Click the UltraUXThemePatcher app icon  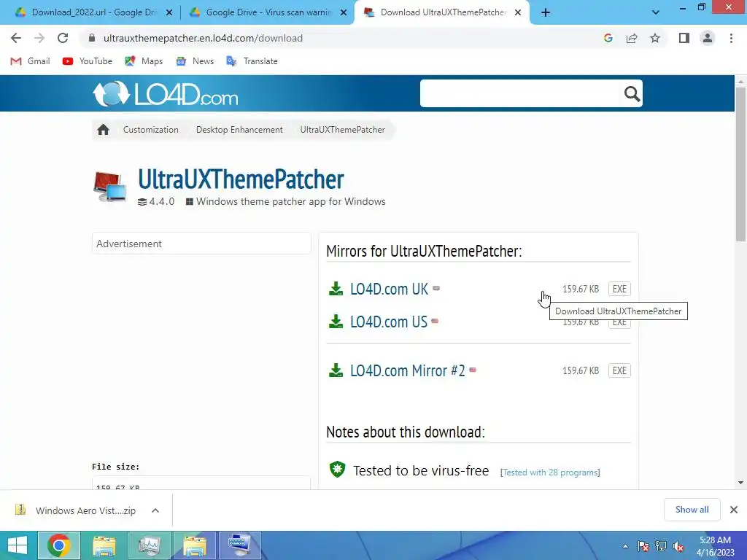tap(110, 186)
